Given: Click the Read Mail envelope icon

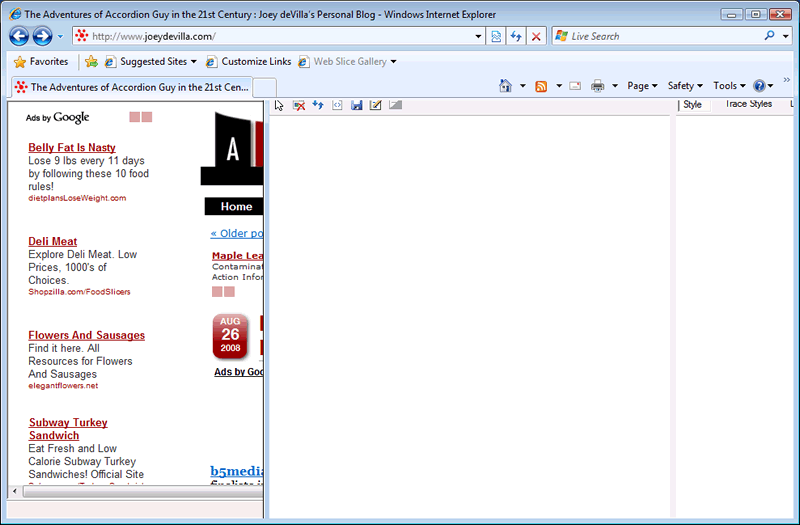Looking at the screenshot, I should pos(575,86).
